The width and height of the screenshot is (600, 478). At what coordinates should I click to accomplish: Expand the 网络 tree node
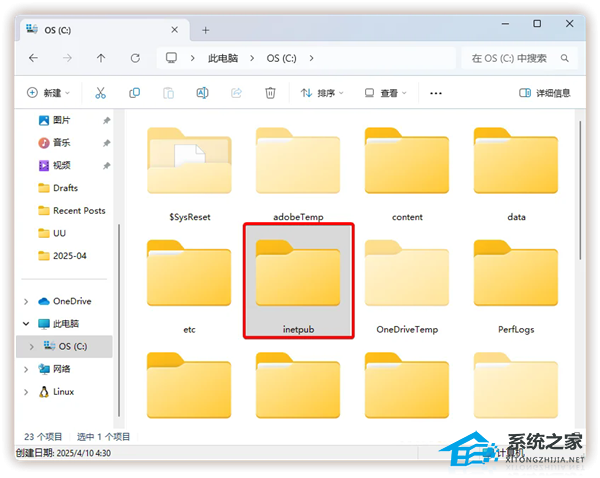point(26,369)
